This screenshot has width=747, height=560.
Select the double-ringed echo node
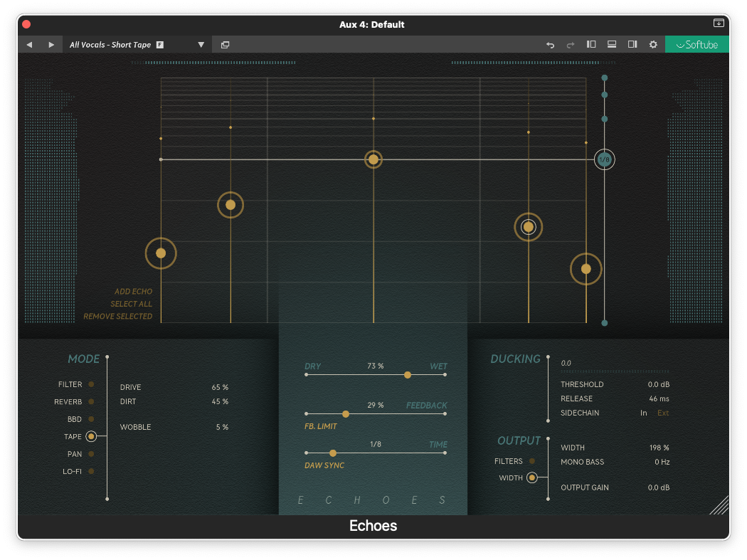click(x=529, y=227)
